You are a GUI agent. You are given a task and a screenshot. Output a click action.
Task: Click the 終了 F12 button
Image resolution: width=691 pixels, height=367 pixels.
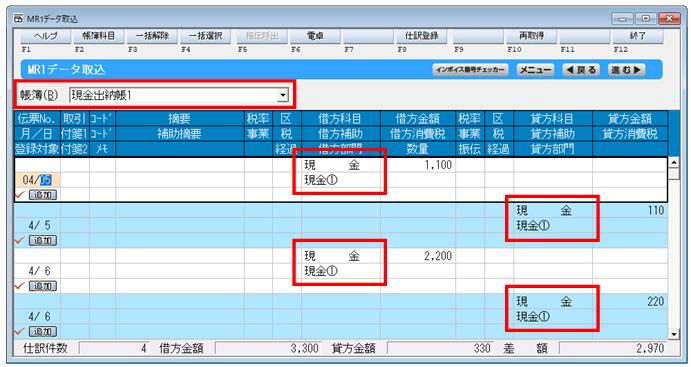pyautogui.click(x=638, y=36)
